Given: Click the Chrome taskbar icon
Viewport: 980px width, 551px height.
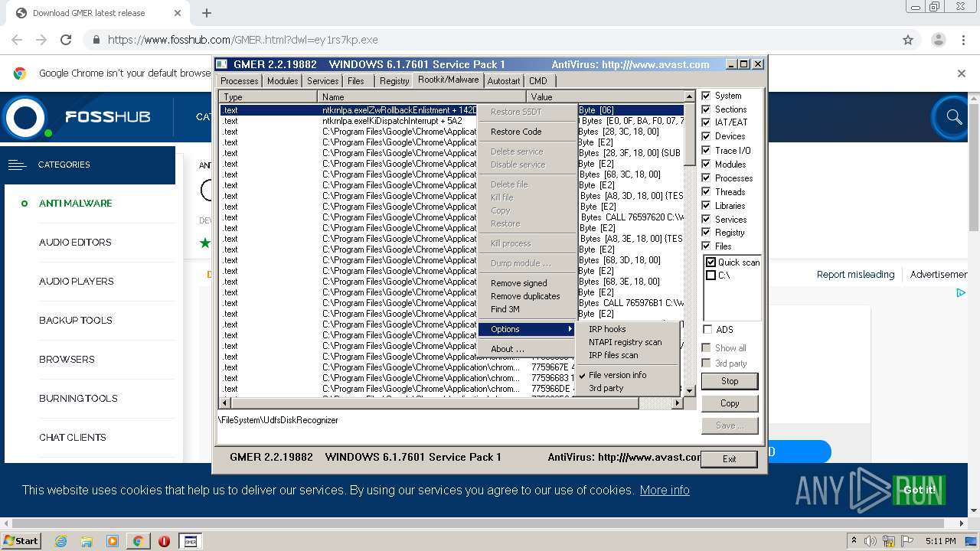Looking at the screenshot, I should (138, 541).
